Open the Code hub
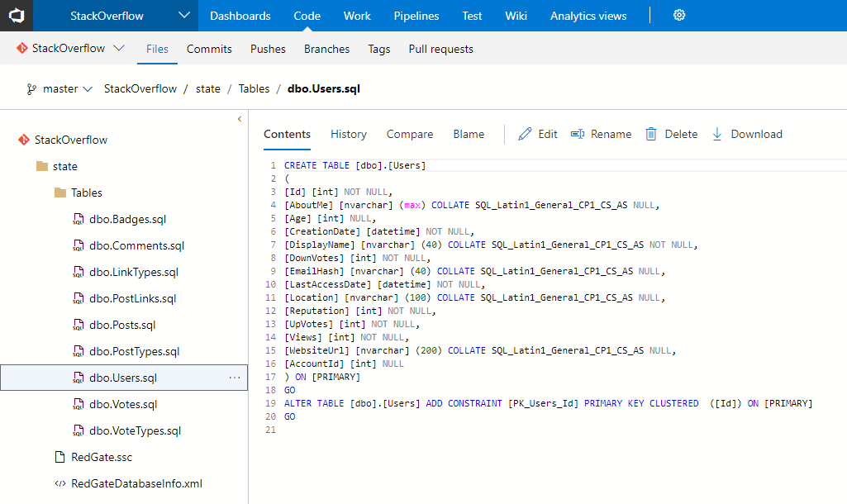This screenshot has height=504, width=847. 307,16
